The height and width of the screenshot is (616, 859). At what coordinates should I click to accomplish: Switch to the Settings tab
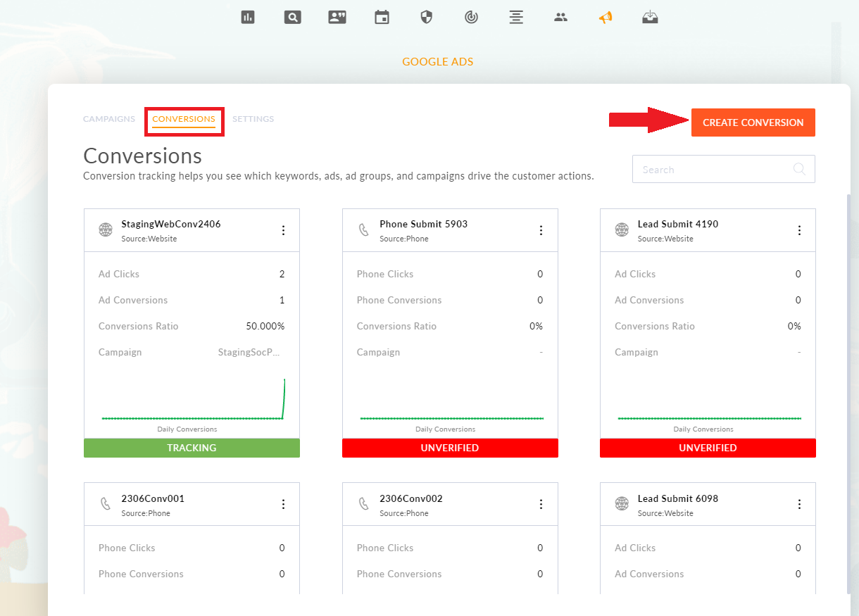coord(253,119)
